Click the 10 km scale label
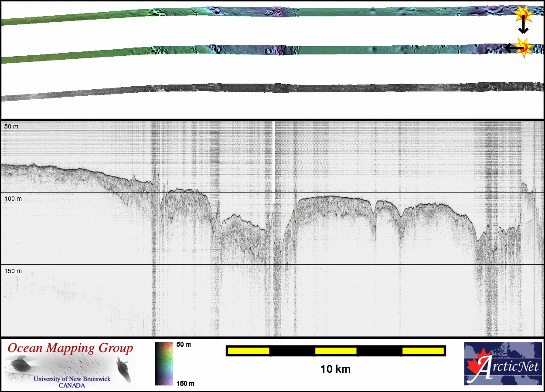Screen dimensions: 545x392 coord(335,369)
